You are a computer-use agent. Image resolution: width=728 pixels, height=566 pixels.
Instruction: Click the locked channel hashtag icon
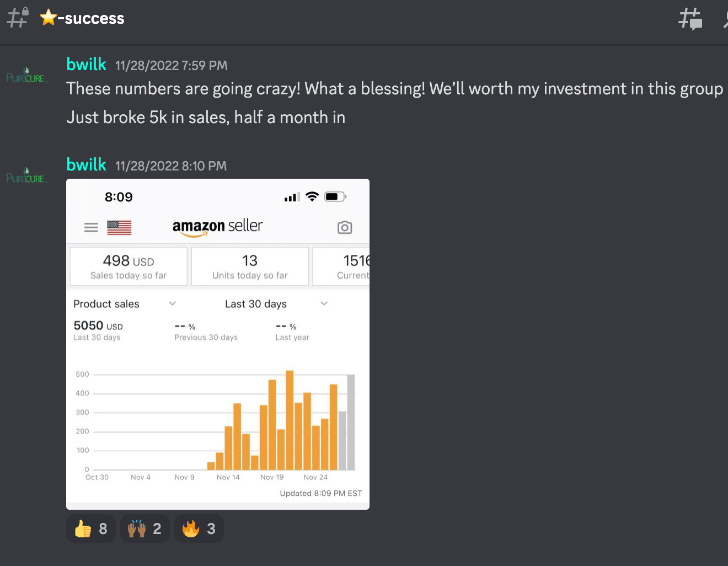point(17,17)
